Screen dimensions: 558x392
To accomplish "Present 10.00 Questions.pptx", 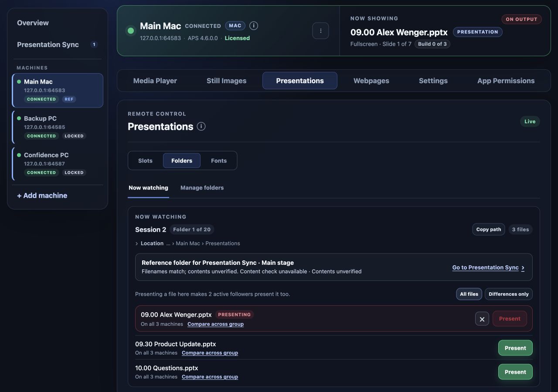I will (515, 372).
